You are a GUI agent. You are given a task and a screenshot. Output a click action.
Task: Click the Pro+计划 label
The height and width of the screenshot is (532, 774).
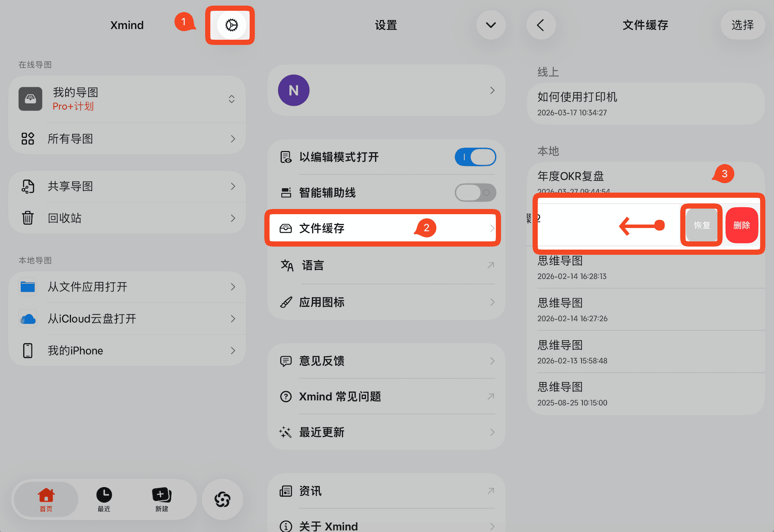point(73,106)
